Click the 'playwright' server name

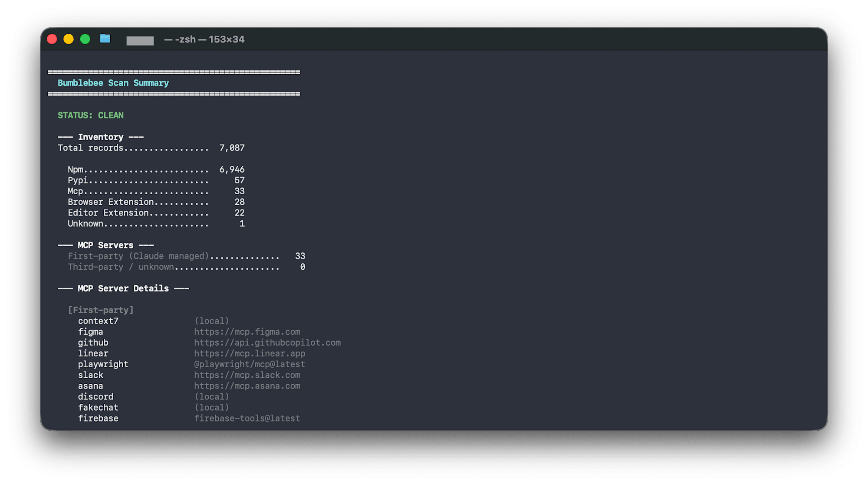point(103,365)
